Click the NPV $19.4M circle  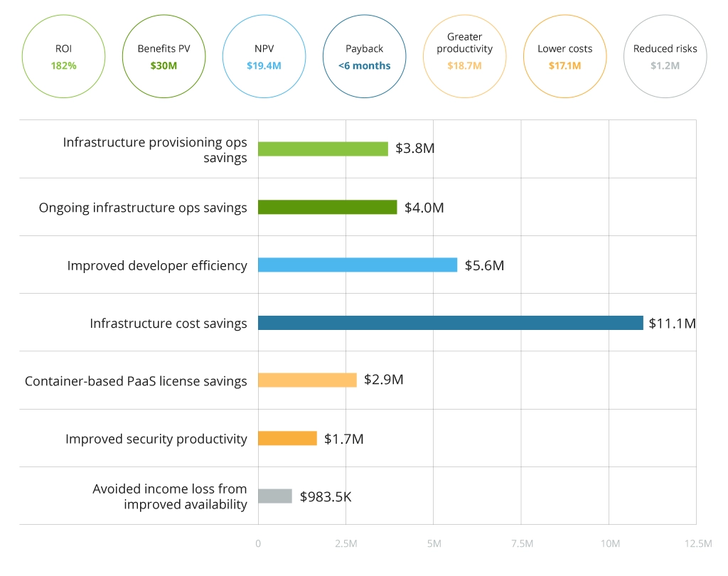[x=264, y=56]
